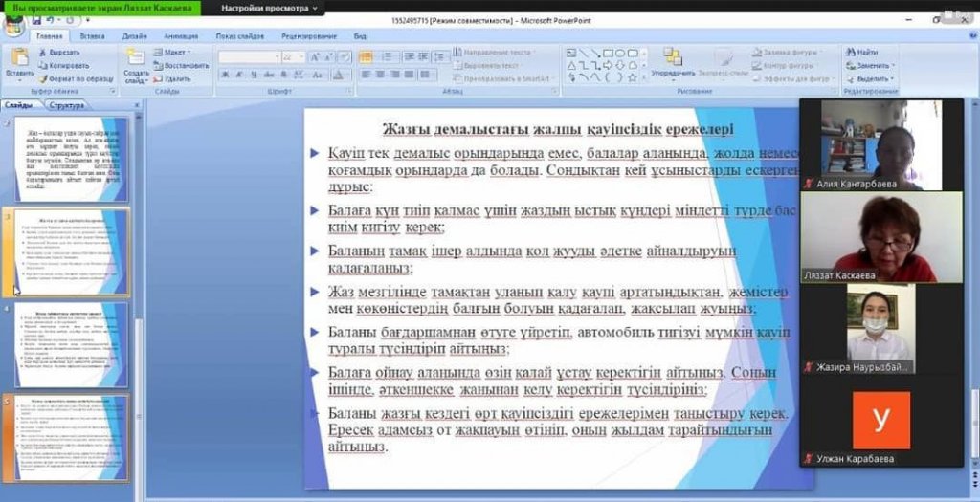This screenshot has width=980, height=502.
Task: Open Упорядочить arrange tool
Action: tap(673, 62)
